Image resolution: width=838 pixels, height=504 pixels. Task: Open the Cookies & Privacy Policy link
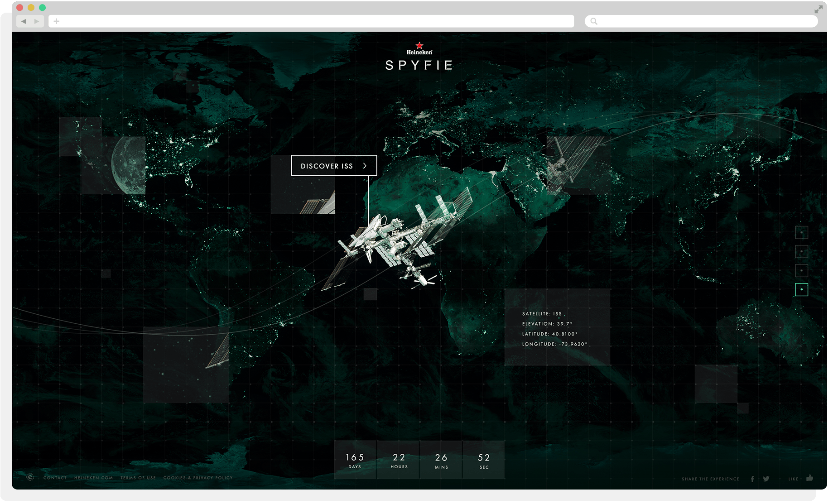pos(198,478)
